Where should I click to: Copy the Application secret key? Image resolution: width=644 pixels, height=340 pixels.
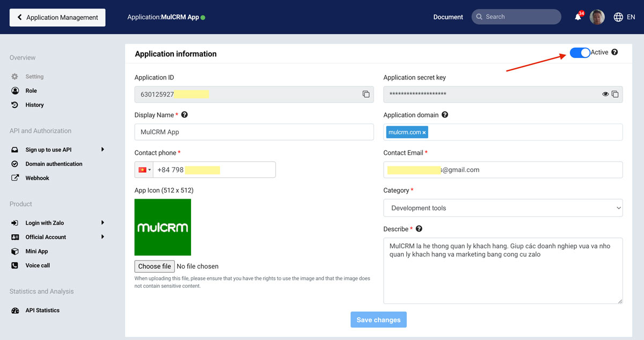point(615,94)
